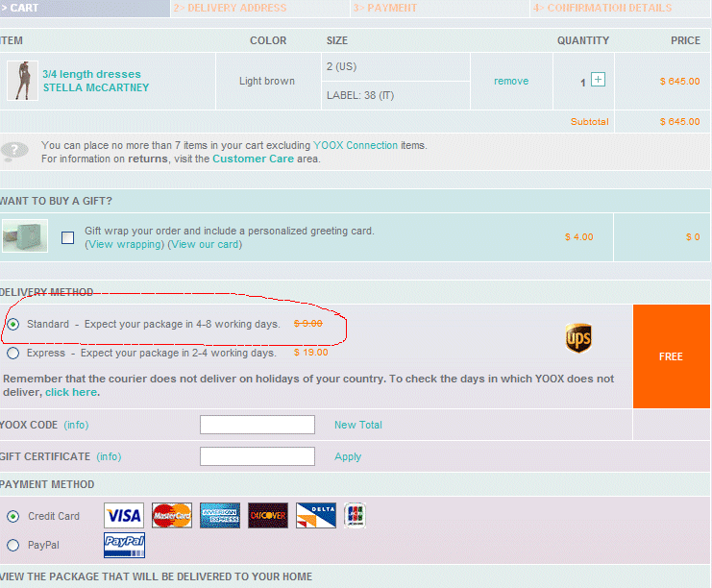Open the Customer Care link
The width and height of the screenshot is (712, 588).
point(253,159)
